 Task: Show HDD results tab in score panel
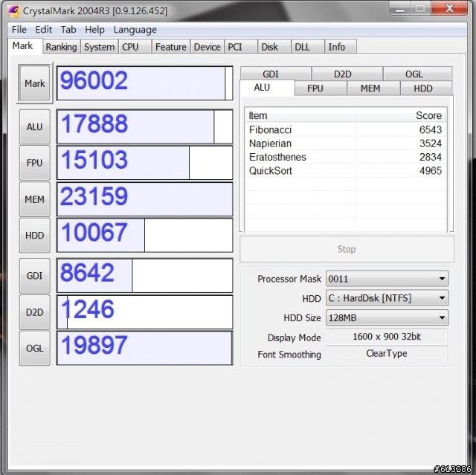(x=426, y=88)
